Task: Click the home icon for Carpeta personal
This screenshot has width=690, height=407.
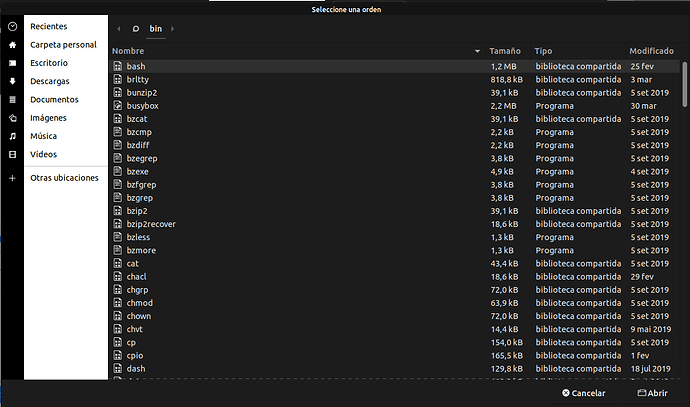Action: coord(12,45)
